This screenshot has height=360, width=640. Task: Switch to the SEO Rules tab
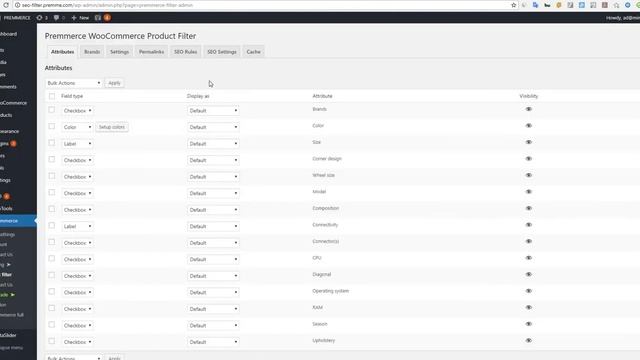pyautogui.click(x=185, y=52)
